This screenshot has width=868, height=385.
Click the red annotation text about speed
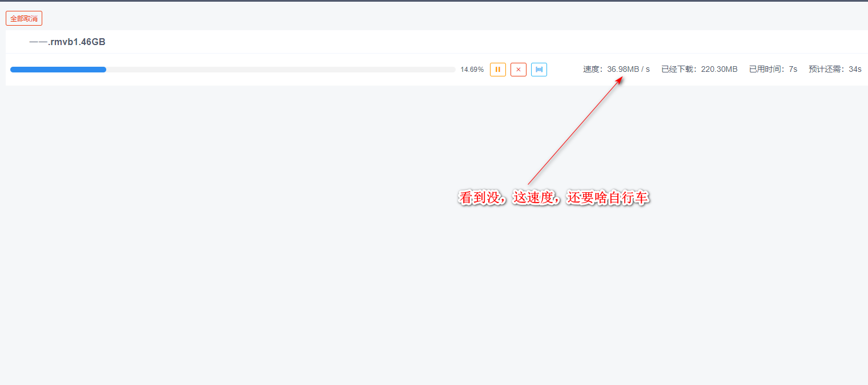point(554,198)
